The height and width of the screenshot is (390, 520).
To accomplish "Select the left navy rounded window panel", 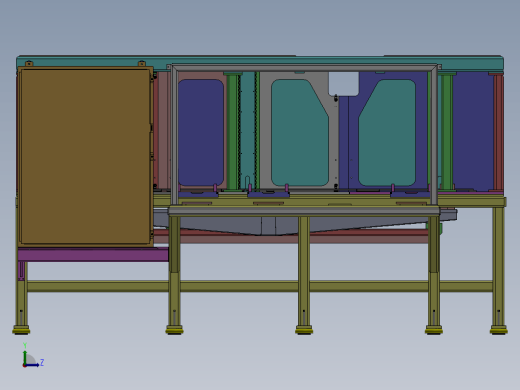I will pyautogui.click(x=201, y=132).
